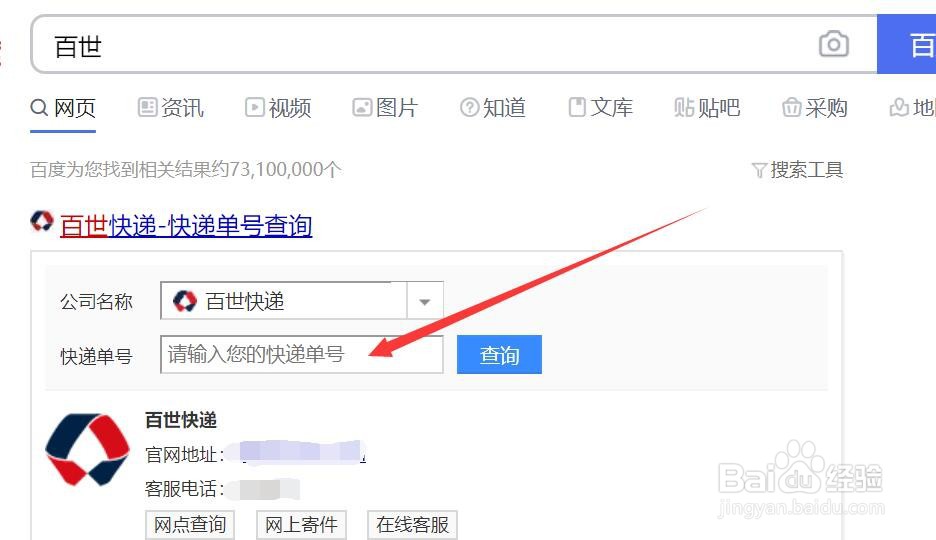Click the 客服电话 label text
936x540 pixels.
(x=184, y=489)
